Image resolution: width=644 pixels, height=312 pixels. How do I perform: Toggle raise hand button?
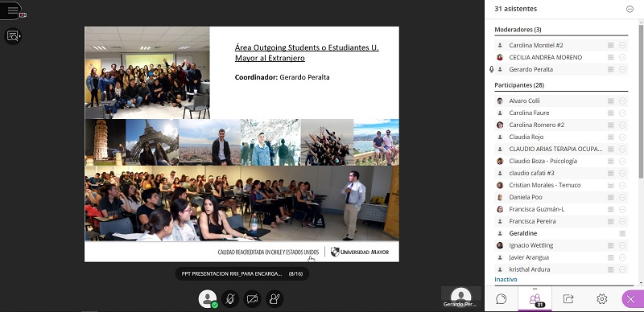[275, 299]
